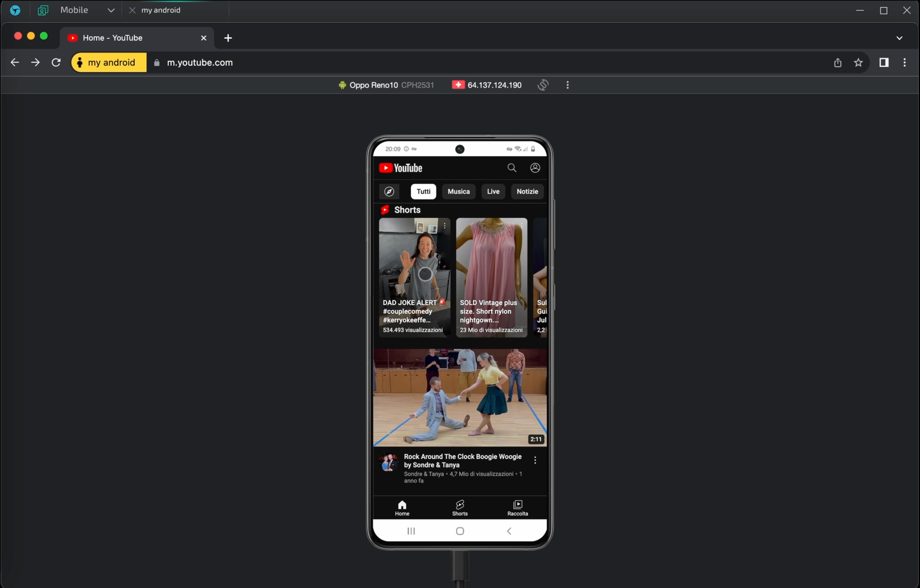Open device options three-dot menu
920x588 pixels.
click(x=567, y=85)
